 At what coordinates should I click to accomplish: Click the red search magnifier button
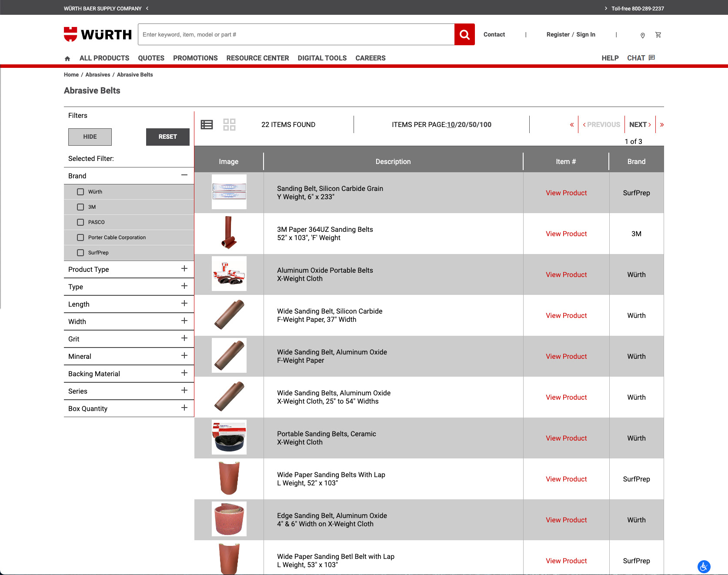[x=464, y=34]
